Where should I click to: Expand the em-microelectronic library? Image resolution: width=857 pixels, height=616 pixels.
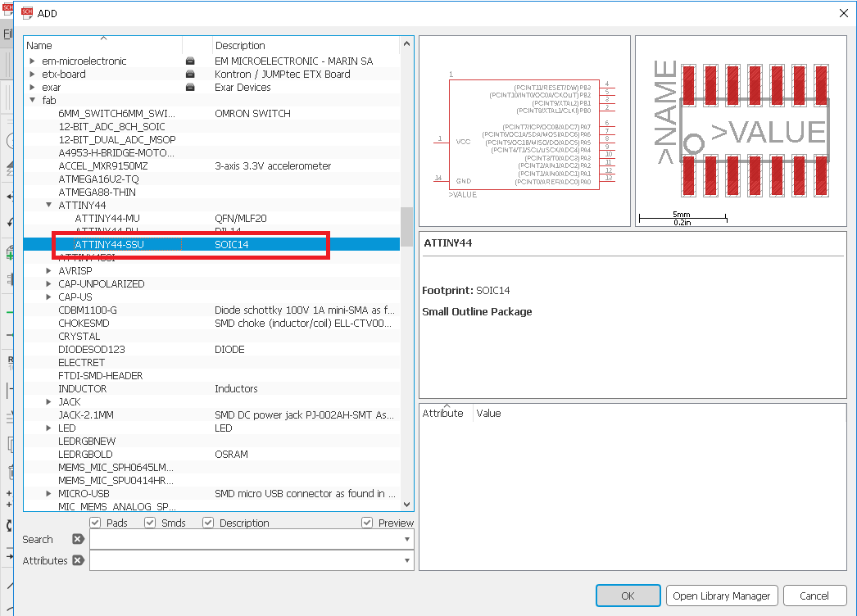click(32, 61)
